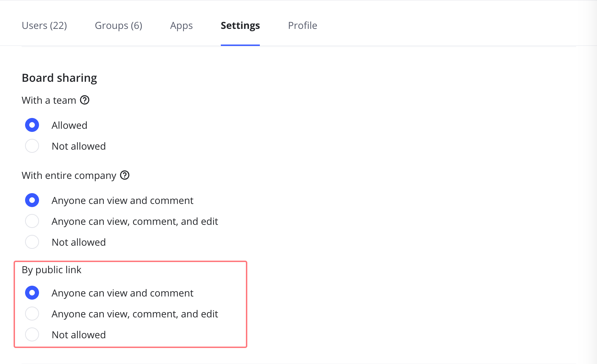Go to the Apps tab
Screen dimensions: 597x364
click(181, 26)
